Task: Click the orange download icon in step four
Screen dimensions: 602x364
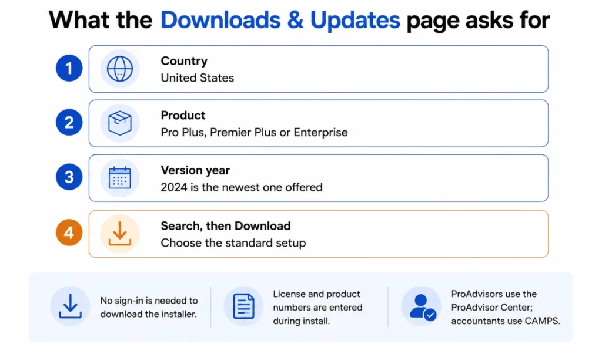Action: (x=120, y=234)
